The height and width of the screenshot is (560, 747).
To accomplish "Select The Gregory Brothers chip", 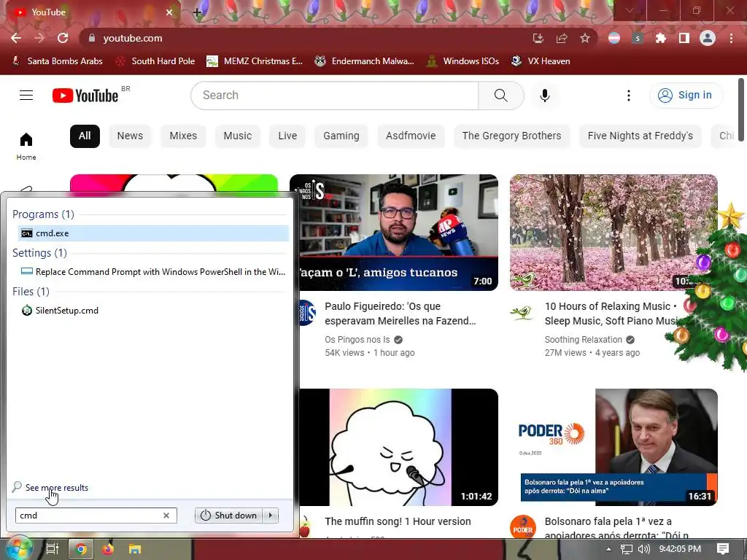I will (x=511, y=136).
